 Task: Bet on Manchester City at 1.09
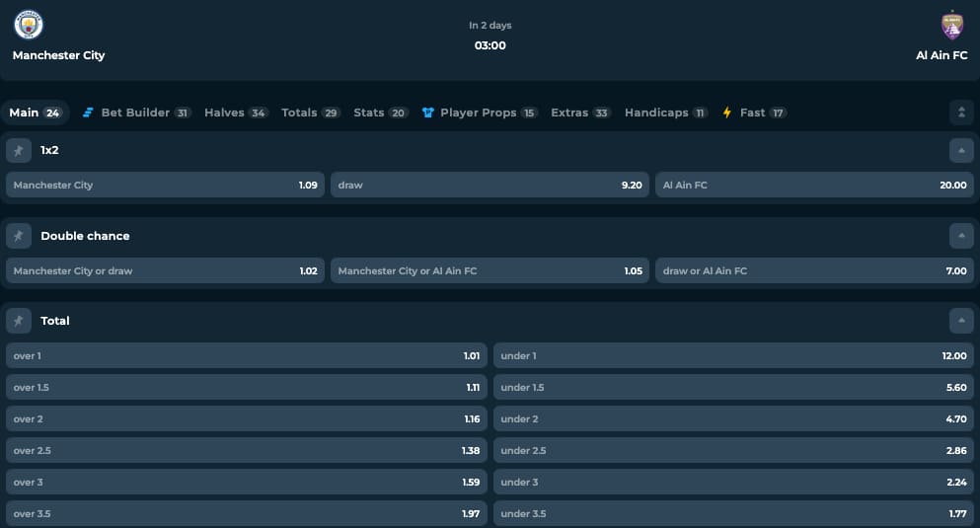[165, 185]
